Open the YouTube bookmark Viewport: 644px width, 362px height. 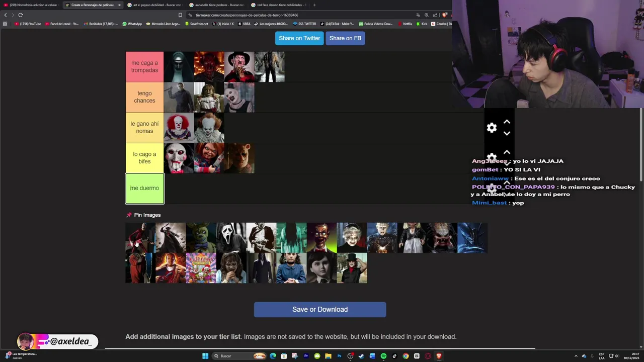point(28,24)
